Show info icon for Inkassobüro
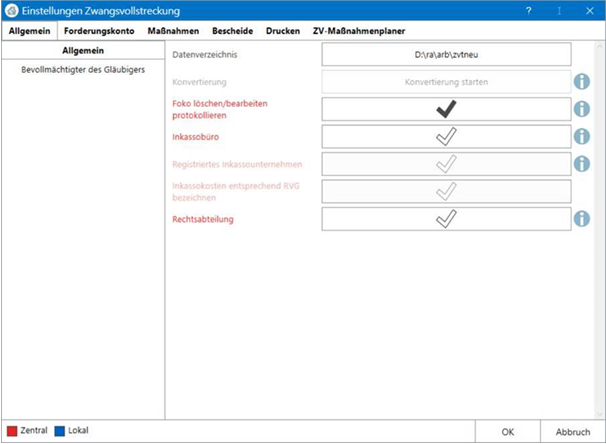606x444 pixels. tap(582, 136)
